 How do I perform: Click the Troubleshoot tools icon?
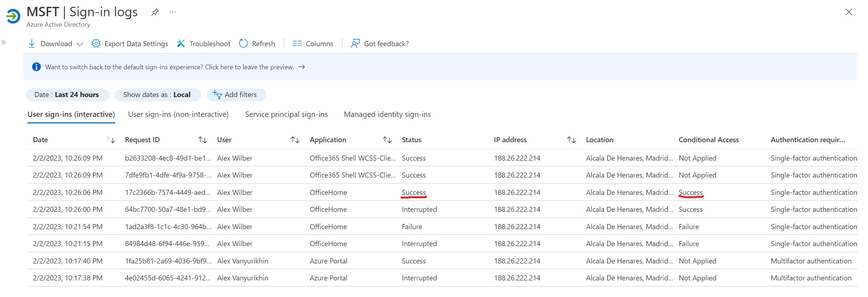(x=181, y=44)
